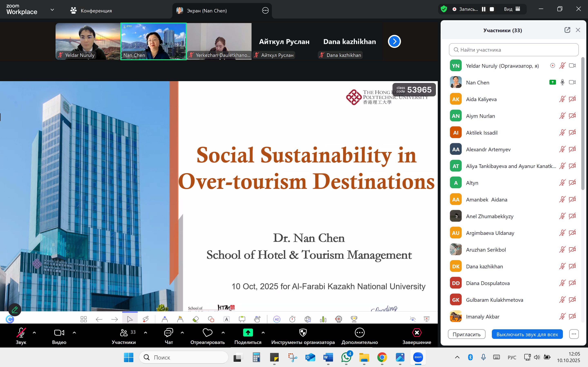Click Выключить звук для всех button
Viewport: 588px width, 367px height.
(x=527, y=334)
